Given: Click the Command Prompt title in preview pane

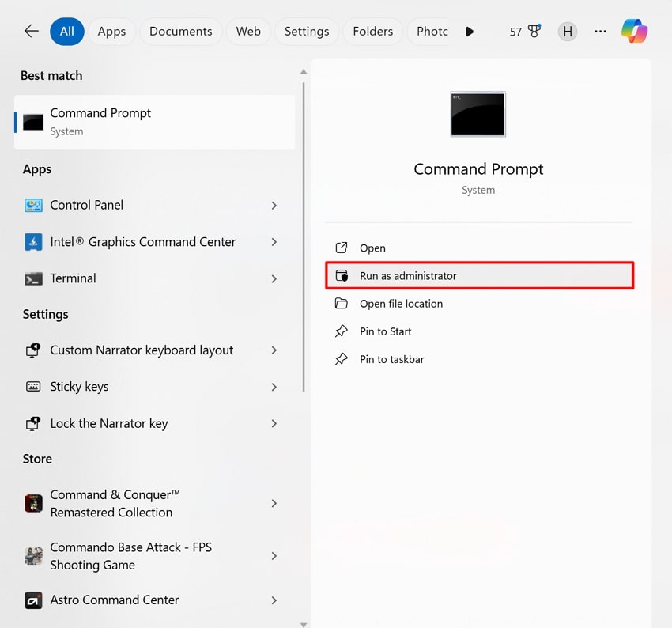Looking at the screenshot, I should (478, 169).
